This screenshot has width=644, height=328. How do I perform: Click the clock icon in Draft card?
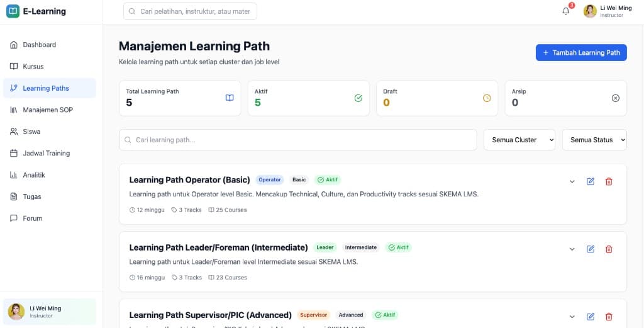click(x=487, y=98)
